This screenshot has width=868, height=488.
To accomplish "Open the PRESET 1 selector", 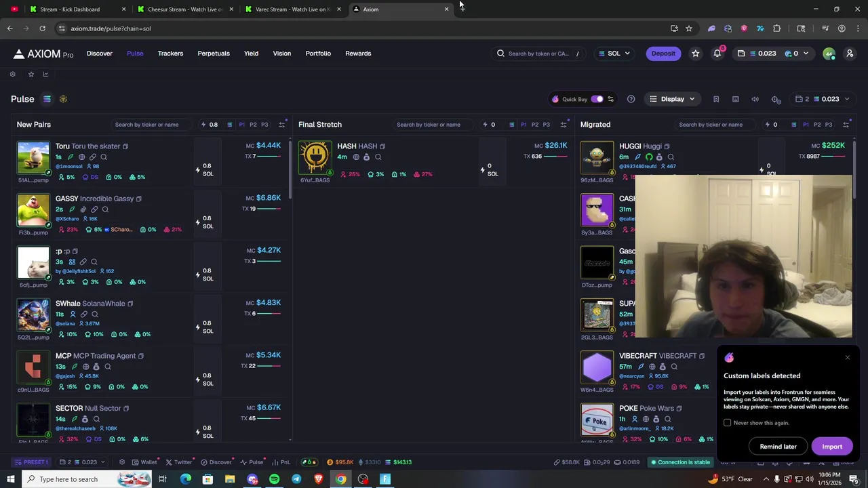I will 32,462.
